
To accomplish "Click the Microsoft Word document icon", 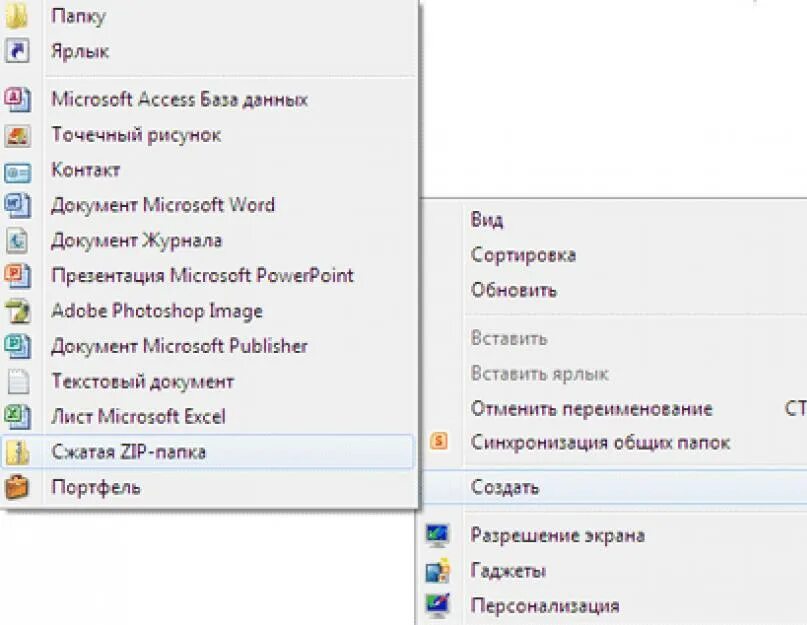I will point(17,205).
